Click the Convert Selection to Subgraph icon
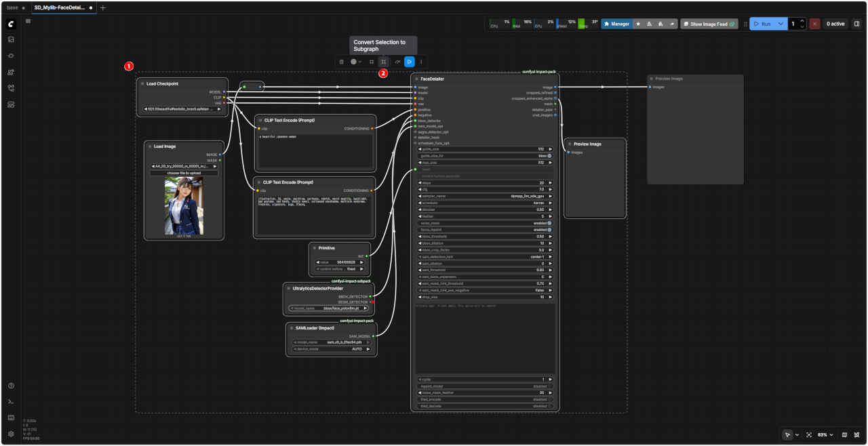868x446 pixels. coord(383,62)
